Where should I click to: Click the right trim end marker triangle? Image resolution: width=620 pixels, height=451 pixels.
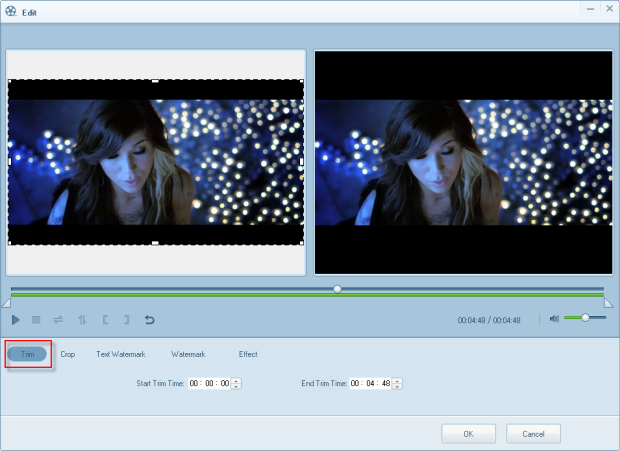point(609,303)
